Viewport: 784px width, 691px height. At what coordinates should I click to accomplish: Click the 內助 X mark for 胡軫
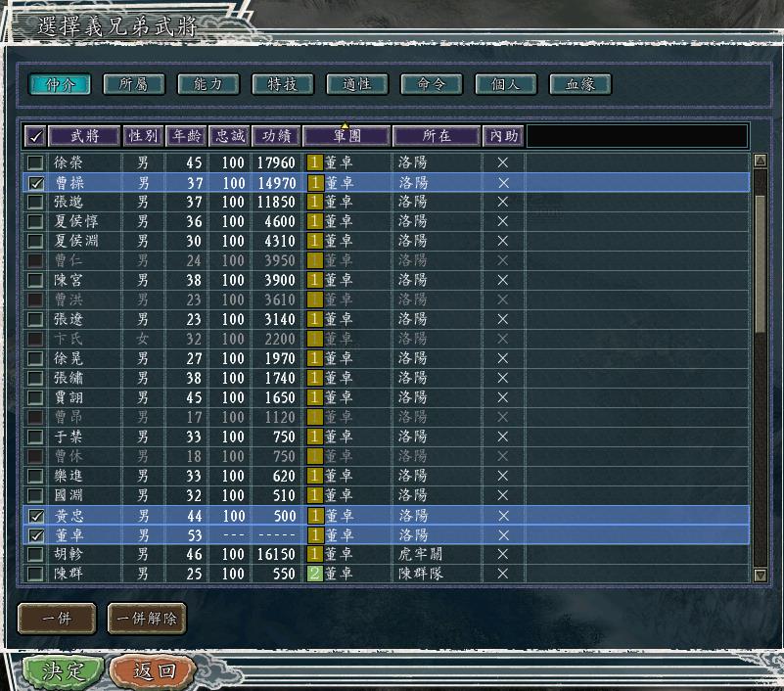click(503, 555)
